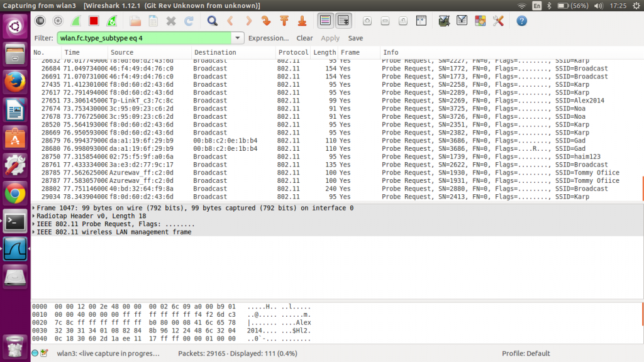Open capture options gear icon
Screen dimensions: 644x362
pos(58,21)
